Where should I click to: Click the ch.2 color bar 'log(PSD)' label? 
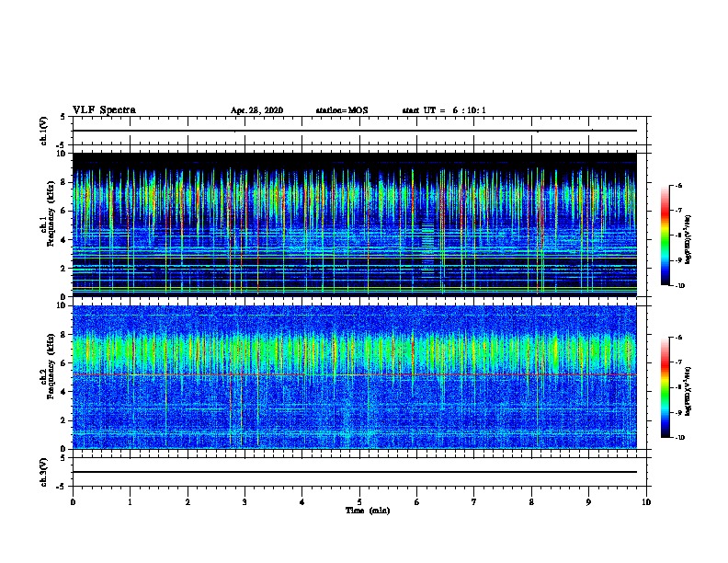tap(688, 391)
